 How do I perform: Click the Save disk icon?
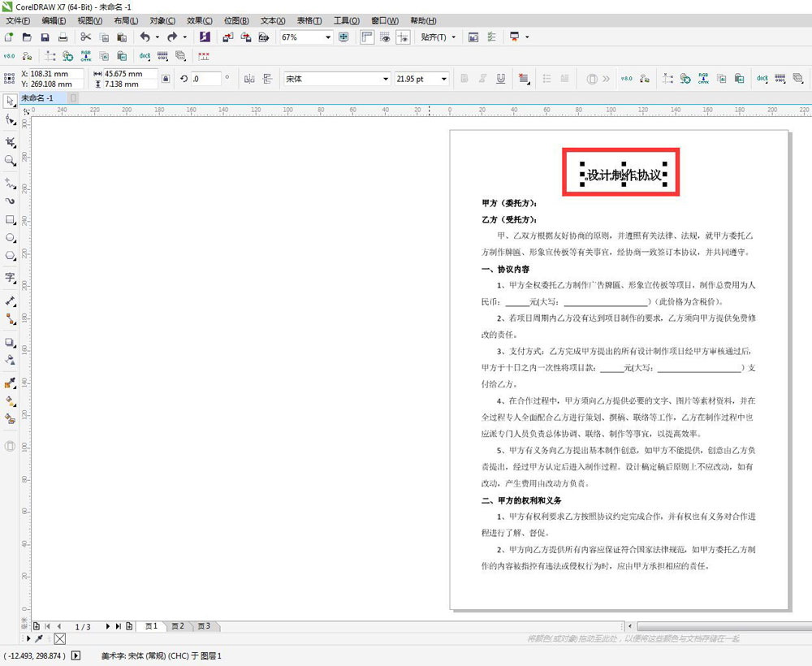click(45, 37)
